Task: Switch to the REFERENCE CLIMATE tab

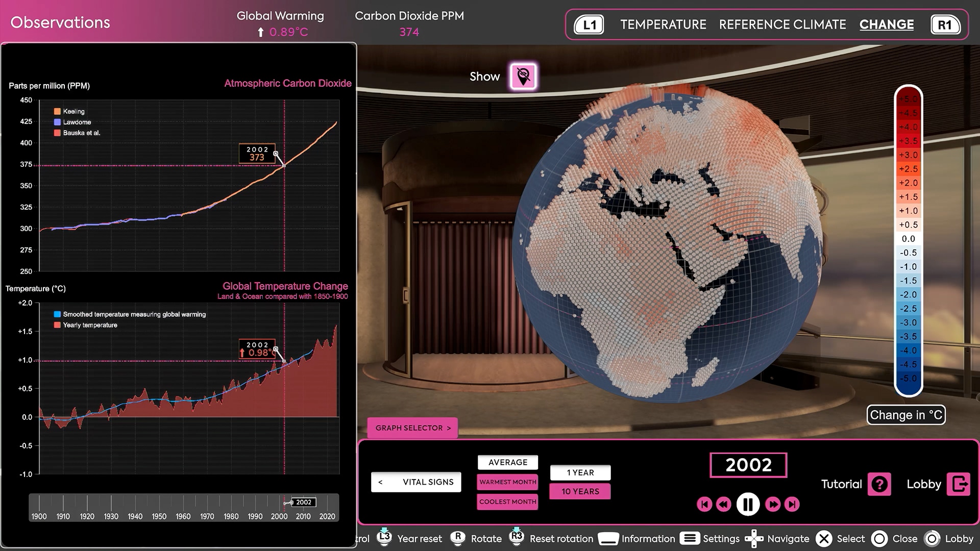Action: click(x=782, y=24)
